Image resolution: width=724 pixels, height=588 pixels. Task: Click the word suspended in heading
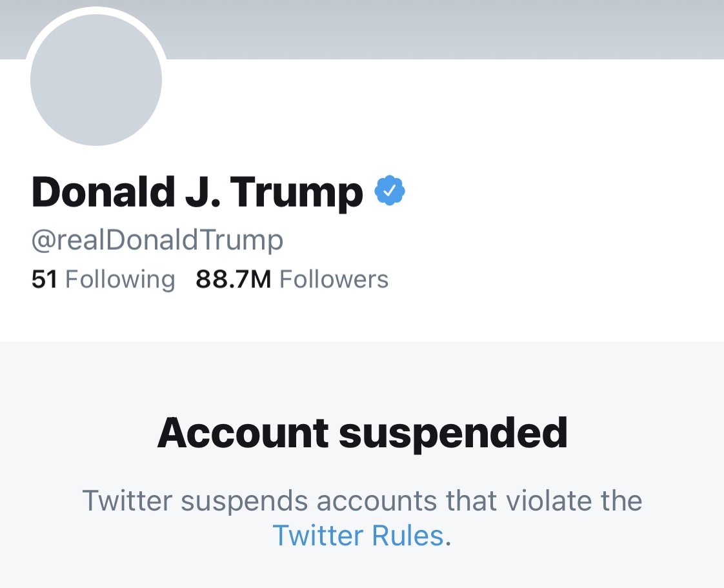click(x=453, y=432)
